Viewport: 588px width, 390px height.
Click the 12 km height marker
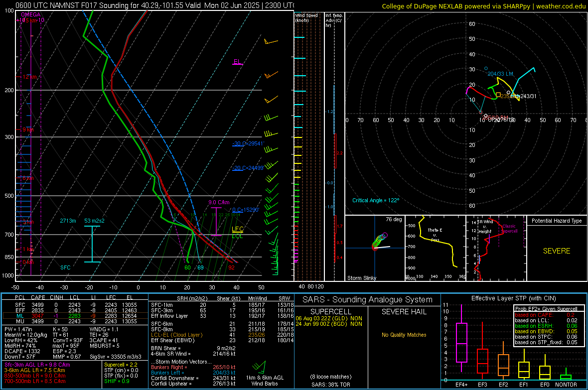[29, 77]
